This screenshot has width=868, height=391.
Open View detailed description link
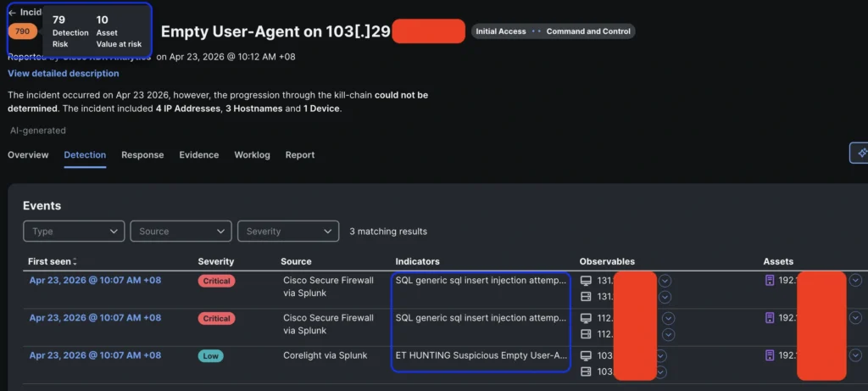point(64,73)
